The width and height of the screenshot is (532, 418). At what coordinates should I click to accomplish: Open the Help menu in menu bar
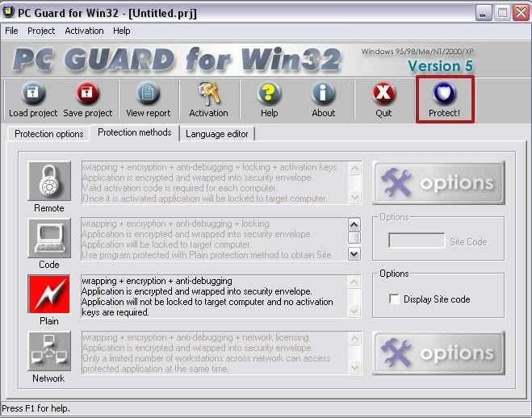click(x=121, y=31)
